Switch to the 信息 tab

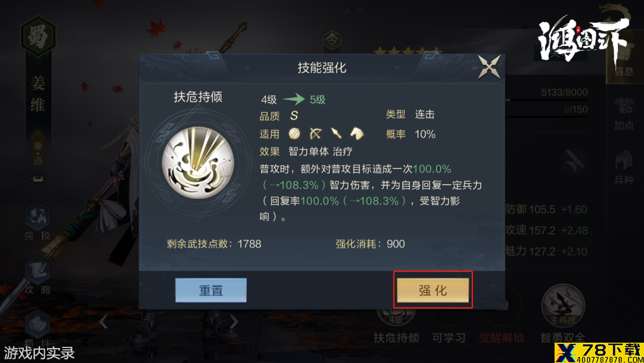tap(624, 66)
